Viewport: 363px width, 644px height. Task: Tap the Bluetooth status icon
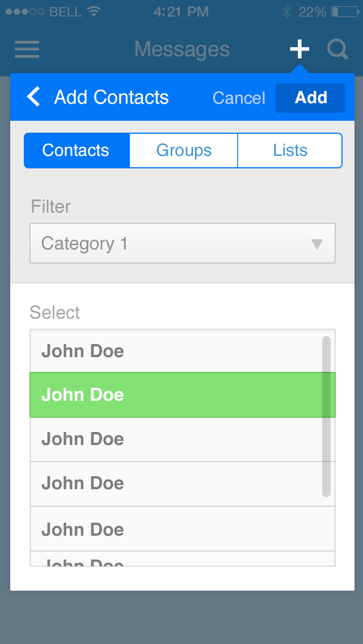(x=286, y=11)
